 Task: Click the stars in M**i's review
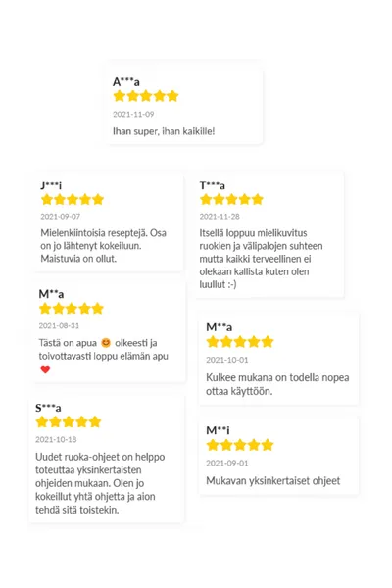(240, 445)
